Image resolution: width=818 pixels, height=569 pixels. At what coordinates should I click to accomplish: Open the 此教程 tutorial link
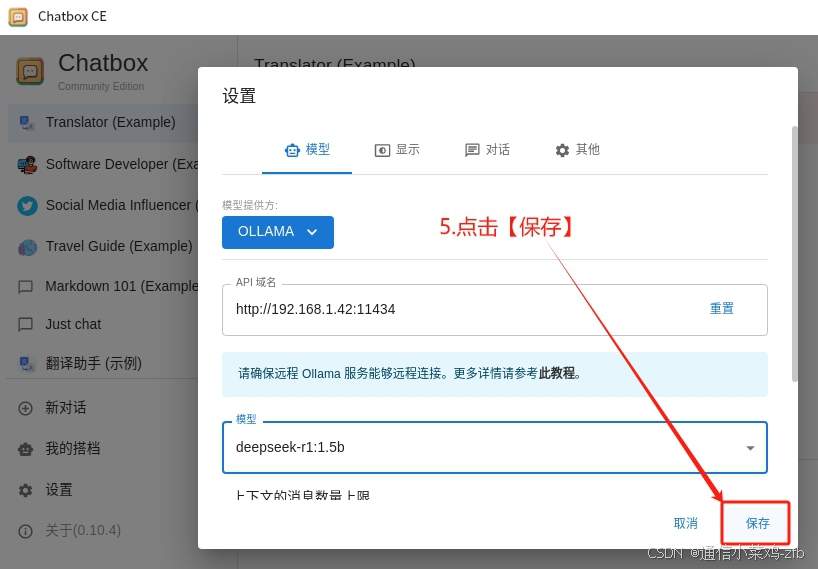557,373
